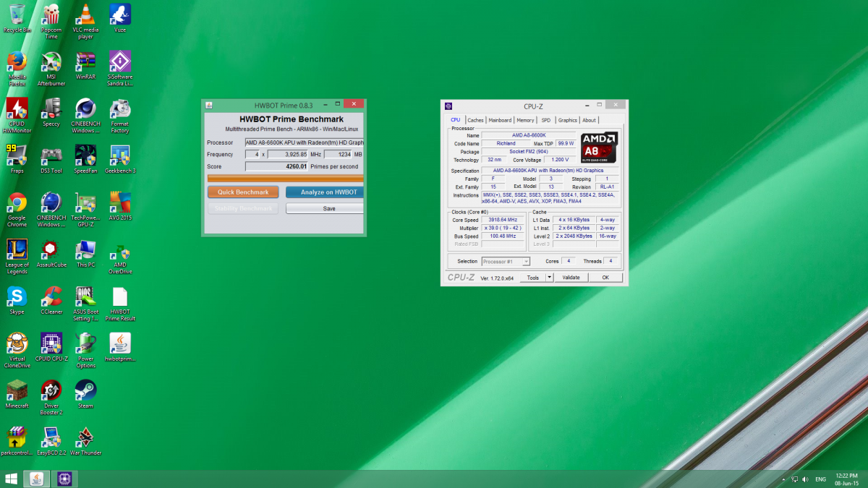Switch to Graphics tab in CPU-Z
Screen dimensions: 868x488
[567, 120]
